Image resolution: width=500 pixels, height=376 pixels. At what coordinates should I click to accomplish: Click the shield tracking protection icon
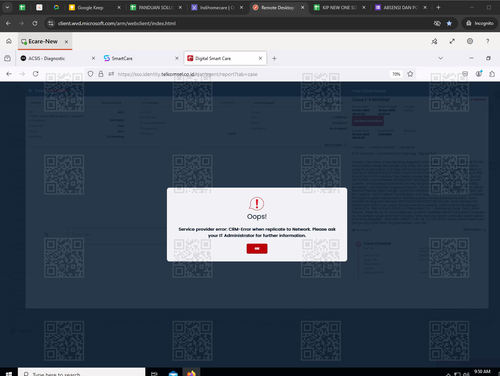coord(90,74)
